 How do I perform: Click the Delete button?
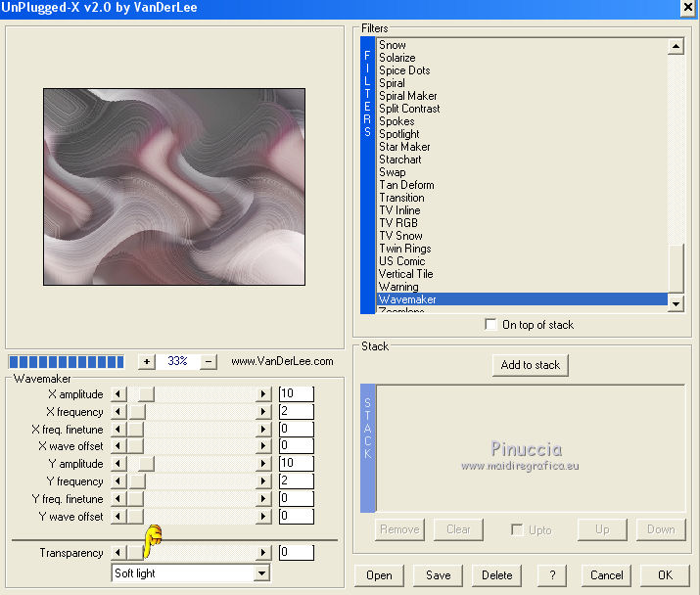[497, 575]
